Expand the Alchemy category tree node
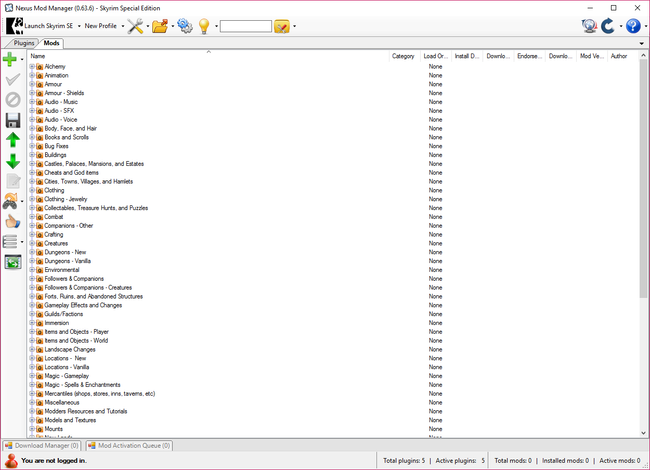The height and width of the screenshot is (470, 650). (x=32, y=67)
